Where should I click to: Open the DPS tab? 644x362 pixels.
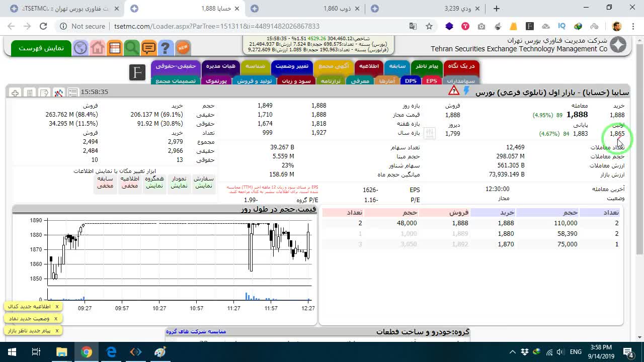pos(411,80)
